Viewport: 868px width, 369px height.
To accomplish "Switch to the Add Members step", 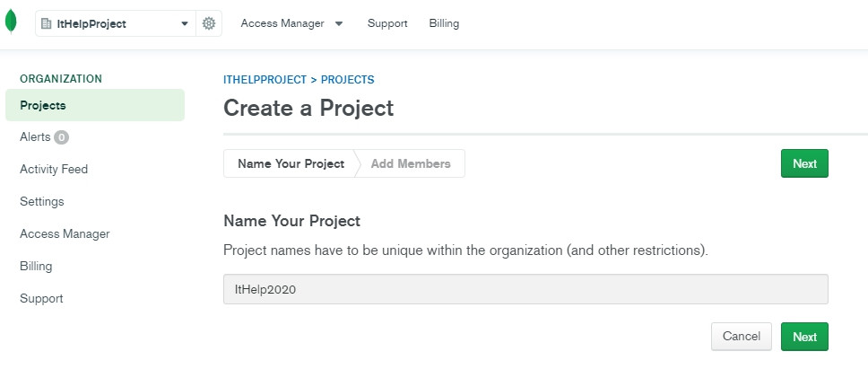I will click(411, 164).
